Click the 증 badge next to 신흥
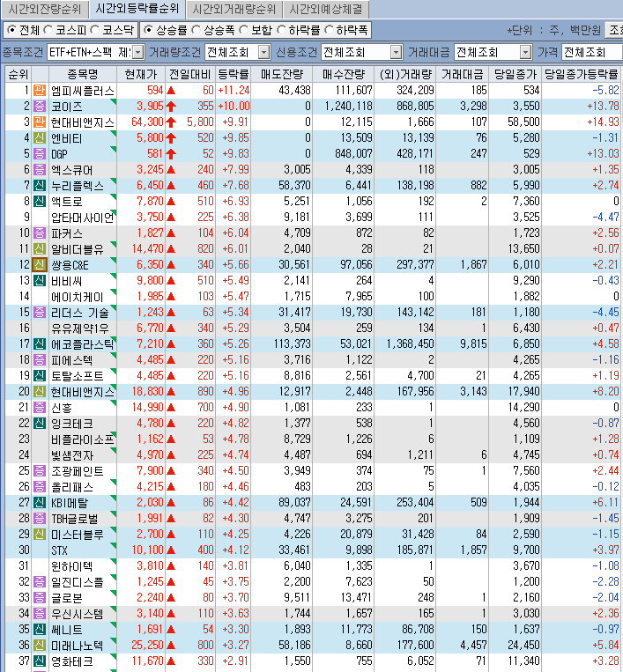 pyautogui.click(x=40, y=408)
